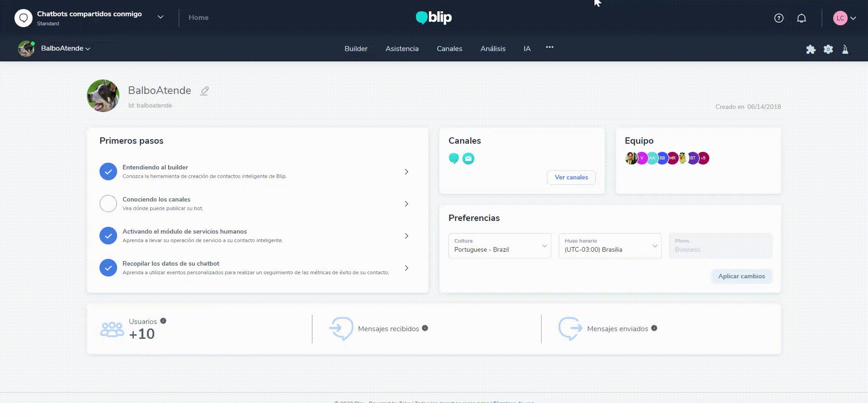Click the disabled Plano field
This screenshot has height=403, width=868.
(x=720, y=246)
